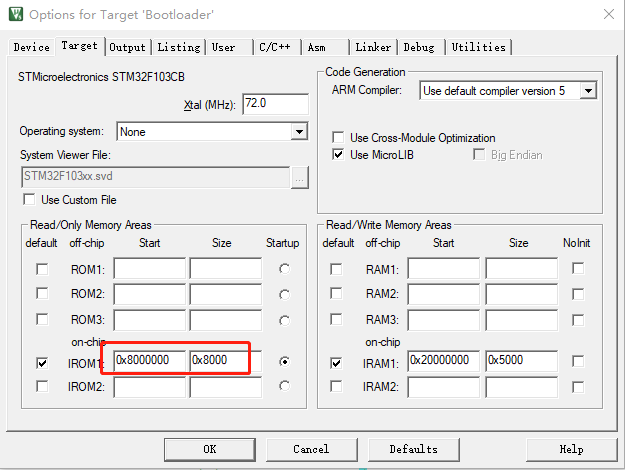Toggle the Use MicroLIB checkbox
625x470 pixels.
(x=338, y=155)
